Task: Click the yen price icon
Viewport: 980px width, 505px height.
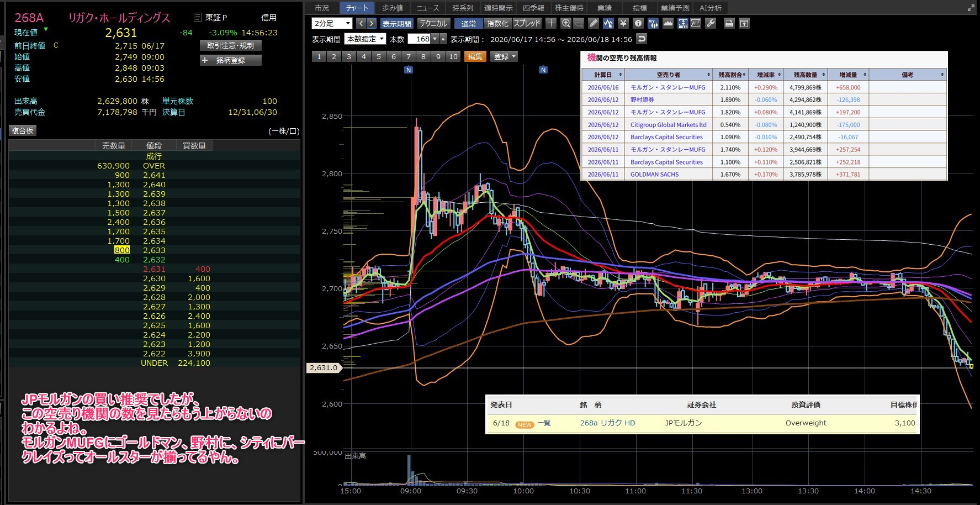Action: (x=623, y=23)
